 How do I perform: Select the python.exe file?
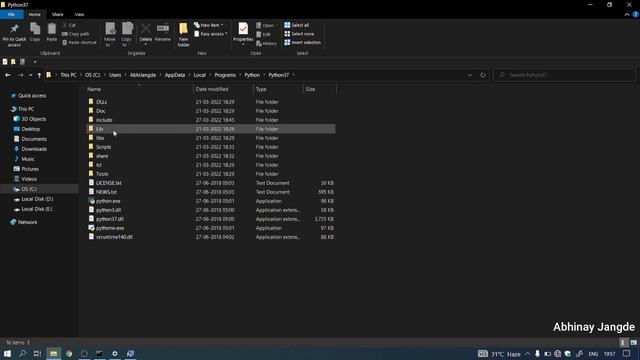(x=211, y=201)
